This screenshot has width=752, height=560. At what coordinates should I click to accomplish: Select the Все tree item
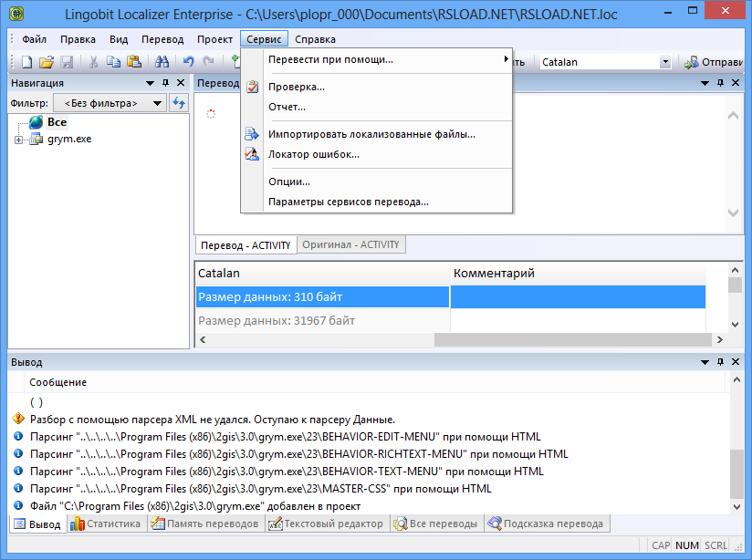point(57,122)
